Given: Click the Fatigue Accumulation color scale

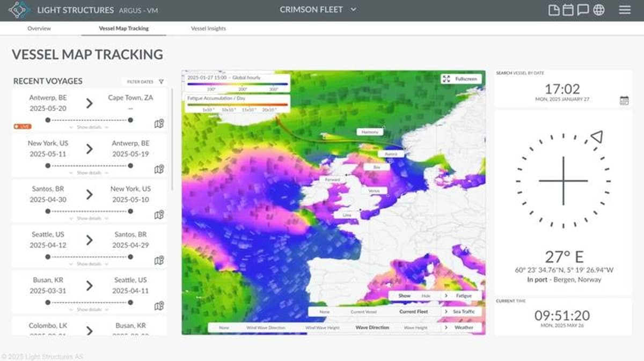Looking at the screenshot, I should (x=236, y=106).
